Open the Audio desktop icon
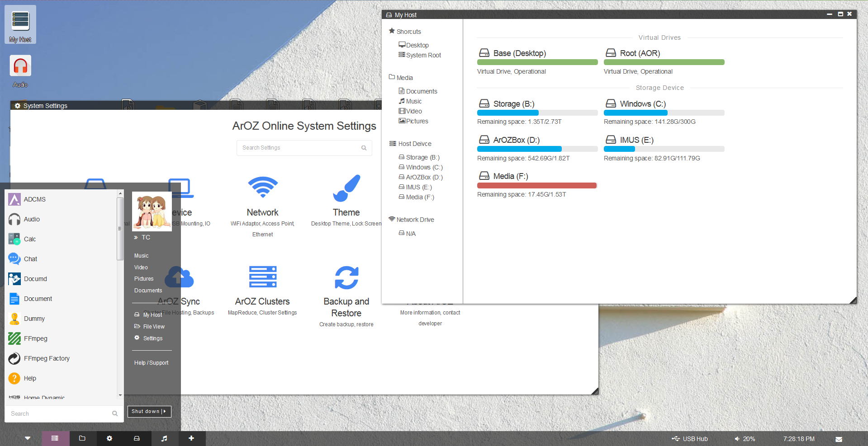 [20, 71]
